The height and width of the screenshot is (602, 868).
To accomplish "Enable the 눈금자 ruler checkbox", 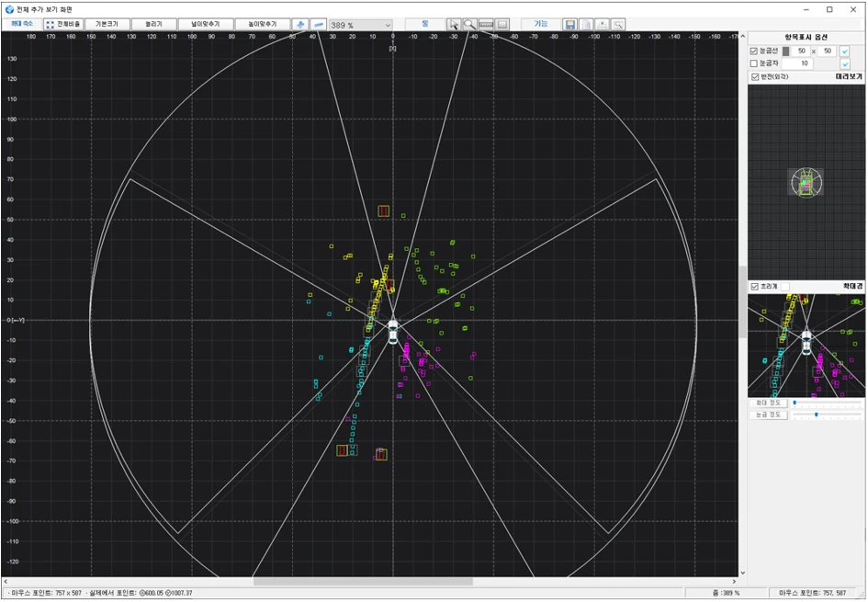I will pos(754,63).
